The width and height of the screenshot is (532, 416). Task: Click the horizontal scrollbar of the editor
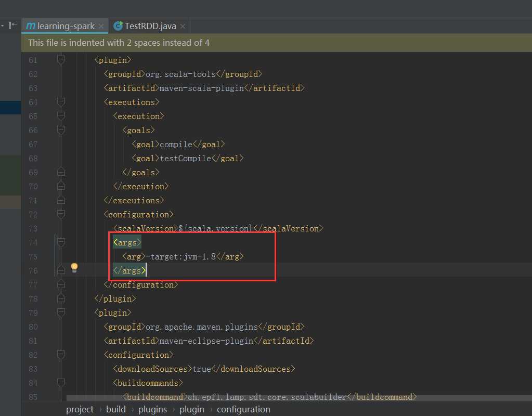click(299, 398)
